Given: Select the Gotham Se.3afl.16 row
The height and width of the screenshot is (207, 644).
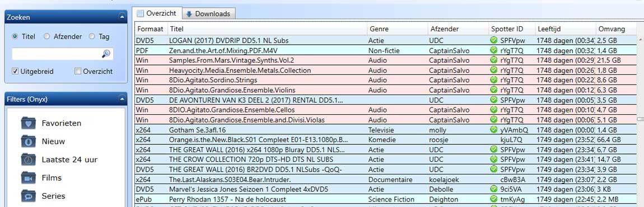Looking at the screenshot, I should [386, 129].
